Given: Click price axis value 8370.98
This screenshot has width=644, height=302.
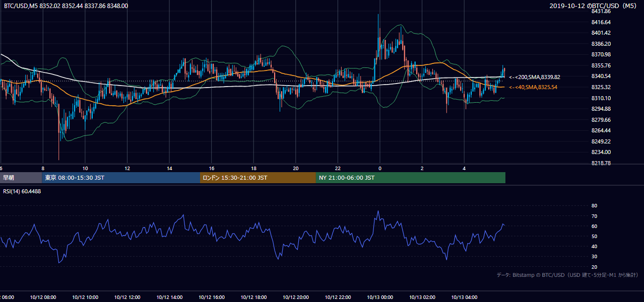Looking at the screenshot, I should click(601, 54).
